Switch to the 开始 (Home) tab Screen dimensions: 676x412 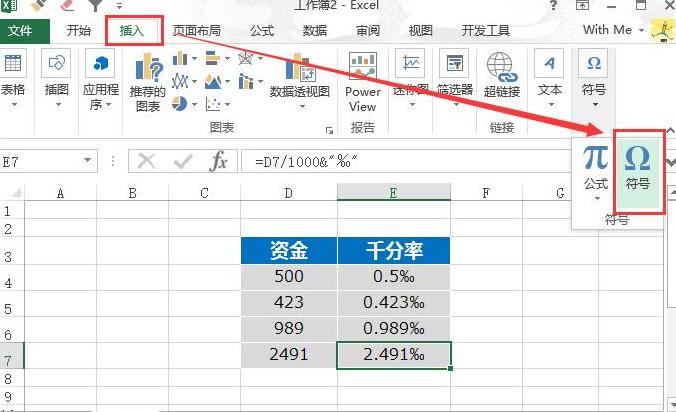[79, 31]
